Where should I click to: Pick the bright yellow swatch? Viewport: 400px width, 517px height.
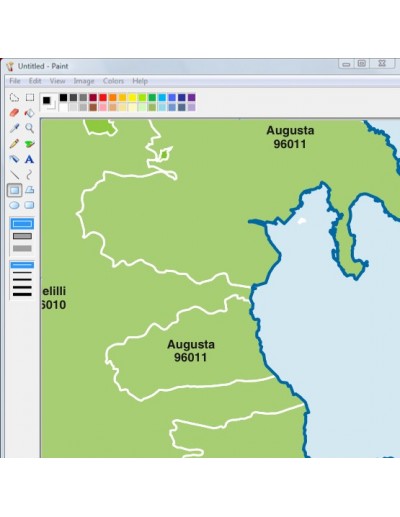132,97
